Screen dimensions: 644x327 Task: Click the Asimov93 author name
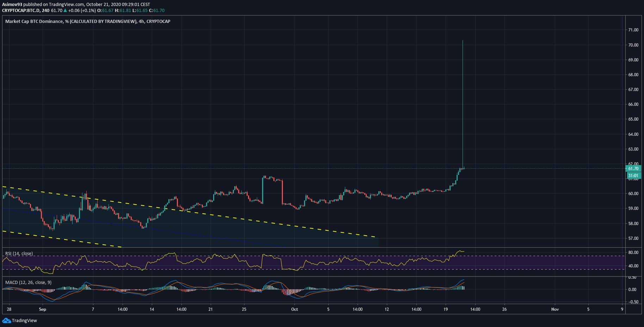click(x=13, y=5)
